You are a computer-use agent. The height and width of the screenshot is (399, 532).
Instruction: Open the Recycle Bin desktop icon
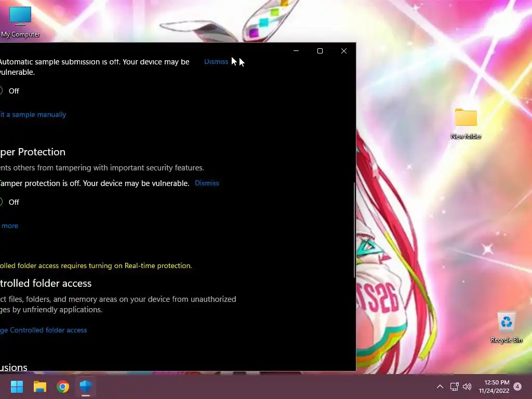tap(506, 327)
